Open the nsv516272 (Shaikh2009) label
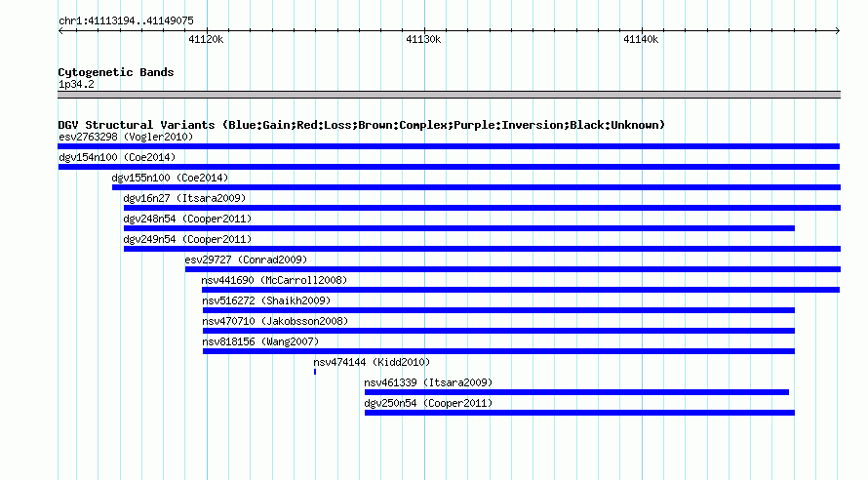 click(266, 300)
